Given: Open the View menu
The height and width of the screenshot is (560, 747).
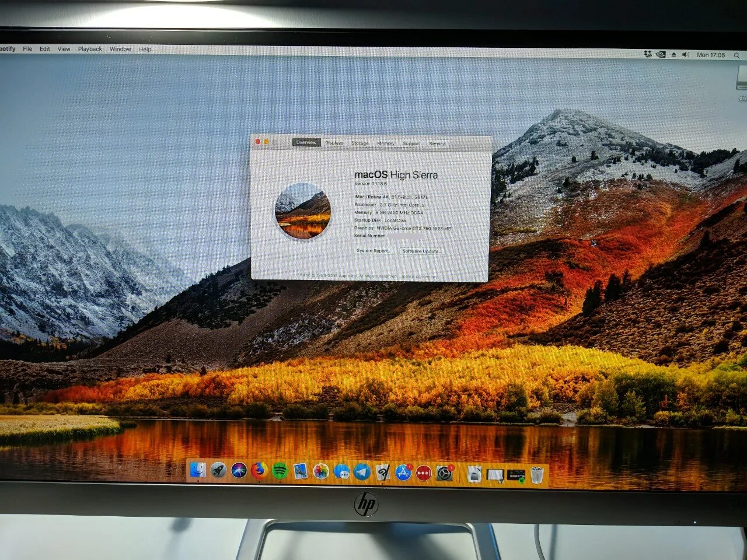Looking at the screenshot, I should (64, 49).
